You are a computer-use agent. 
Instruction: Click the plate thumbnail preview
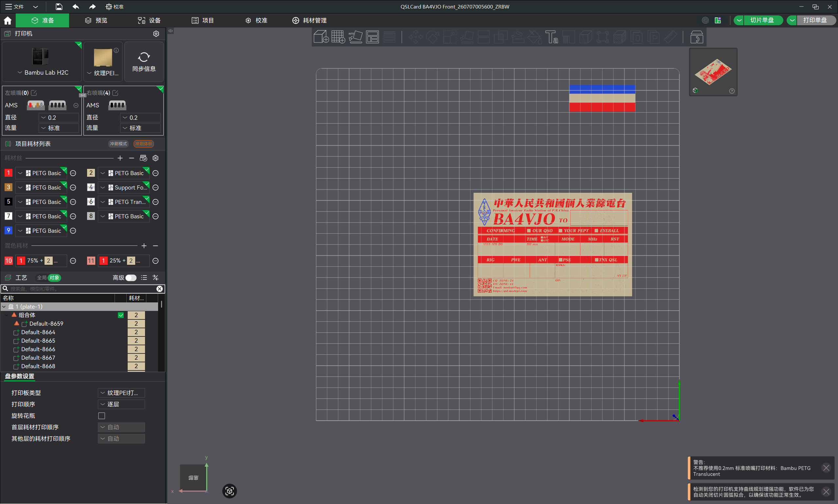(x=713, y=71)
